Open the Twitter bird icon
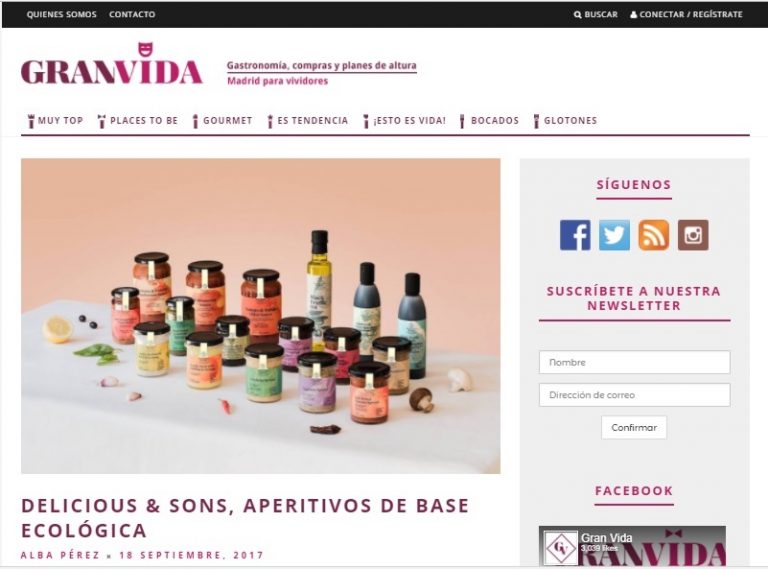The image size is (768, 569). coord(614,235)
